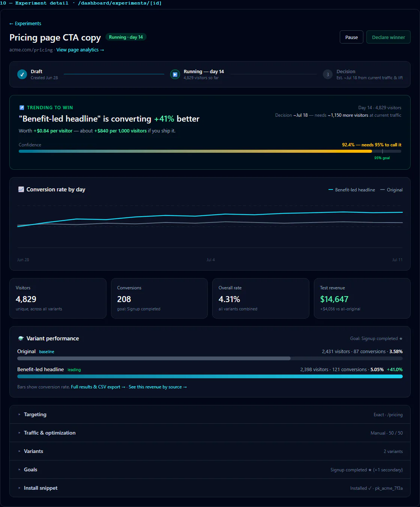Click the trending-up arrow icon beside Trending to Win
The height and width of the screenshot is (507, 420).
click(x=22, y=108)
